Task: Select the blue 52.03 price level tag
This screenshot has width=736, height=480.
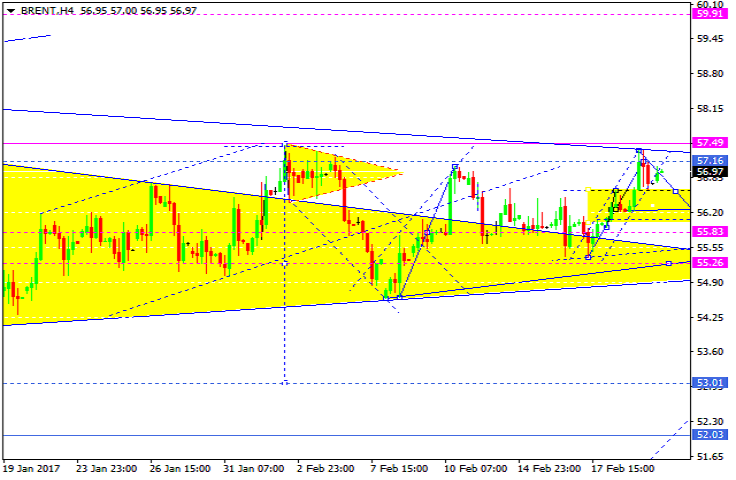Action: coord(710,435)
